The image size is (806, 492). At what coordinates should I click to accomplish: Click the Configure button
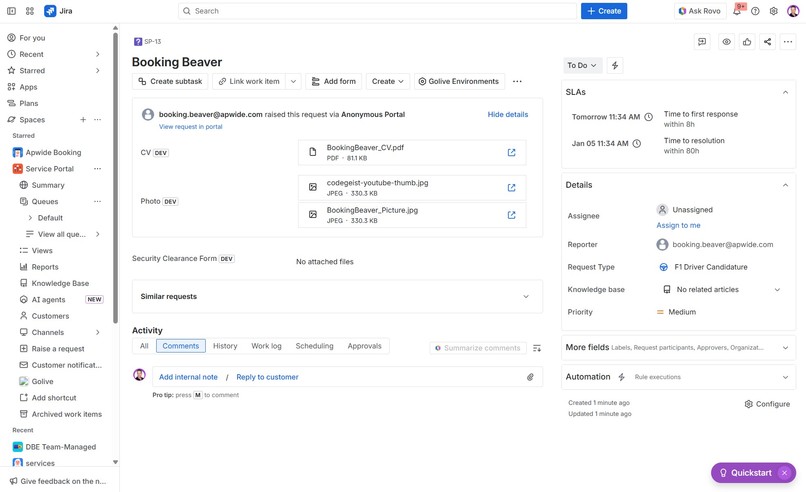767,404
